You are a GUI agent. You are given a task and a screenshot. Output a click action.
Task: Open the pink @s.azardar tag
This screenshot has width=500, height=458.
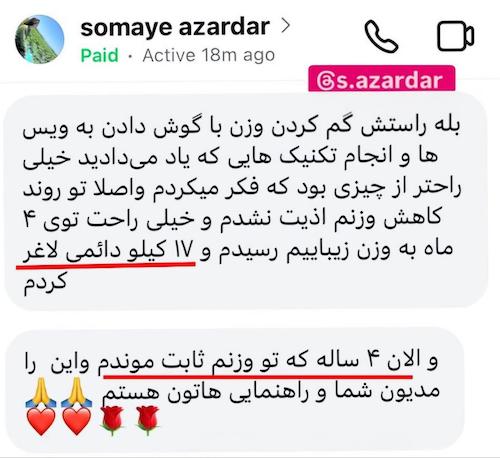(382, 79)
